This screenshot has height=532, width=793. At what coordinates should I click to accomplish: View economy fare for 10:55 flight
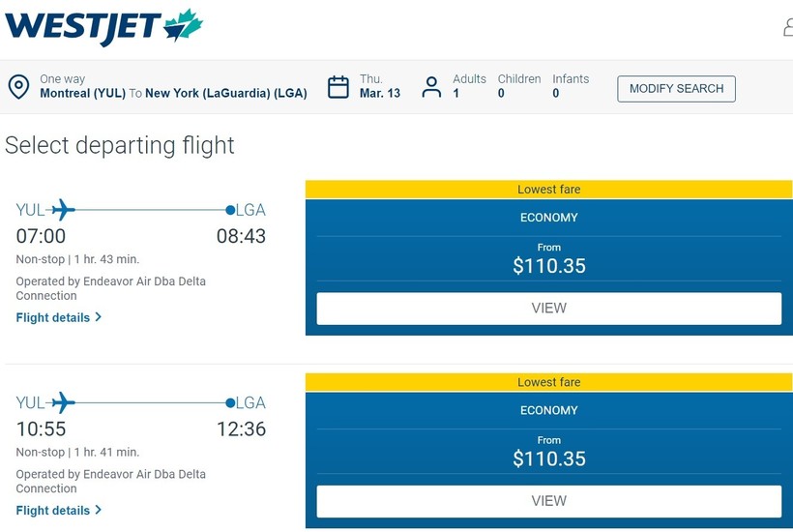pos(548,501)
